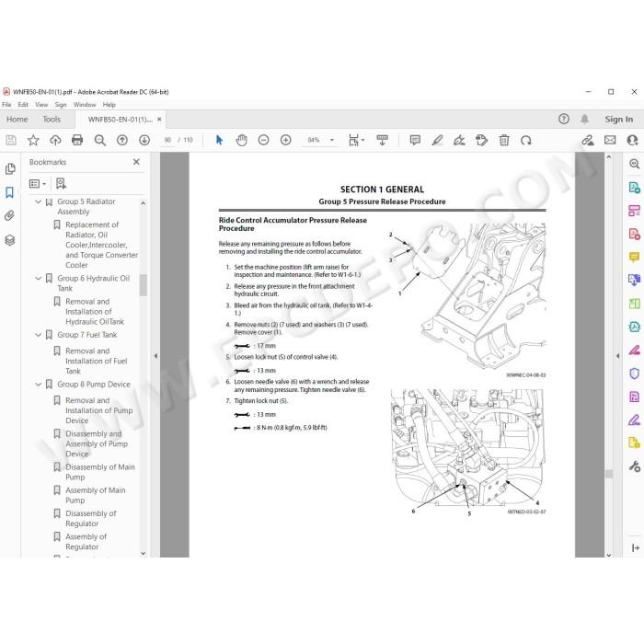
Task: Open the Comment tool in the right pane
Action: (635, 258)
